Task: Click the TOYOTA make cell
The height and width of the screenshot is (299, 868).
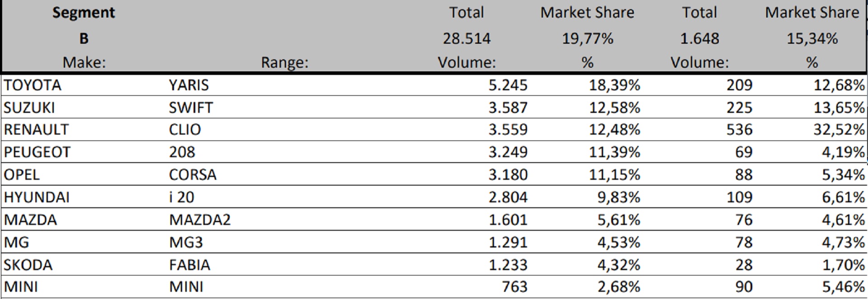Action: point(33,85)
